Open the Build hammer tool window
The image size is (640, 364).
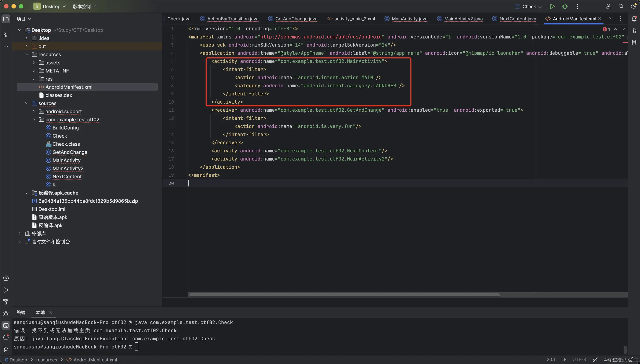(x=6, y=302)
